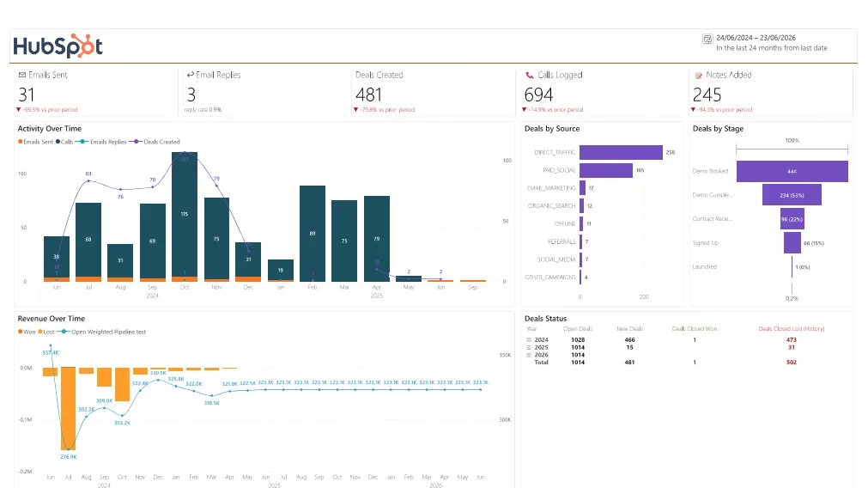Click the red down-arrow under Deals Created
The width and height of the screenshot is (868, 488).
point(355,110)
